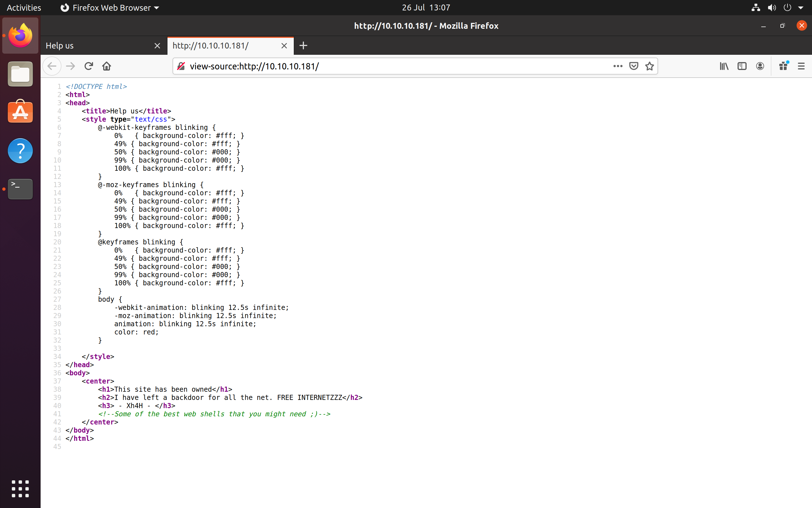Click the network status icon
This screenshot has height=508, width=812.
coord(756,7)
